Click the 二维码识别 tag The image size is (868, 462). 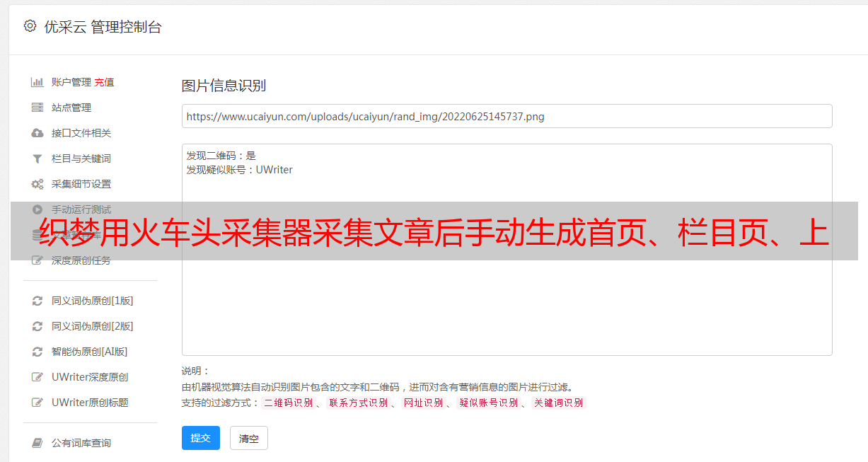point(288,403)
